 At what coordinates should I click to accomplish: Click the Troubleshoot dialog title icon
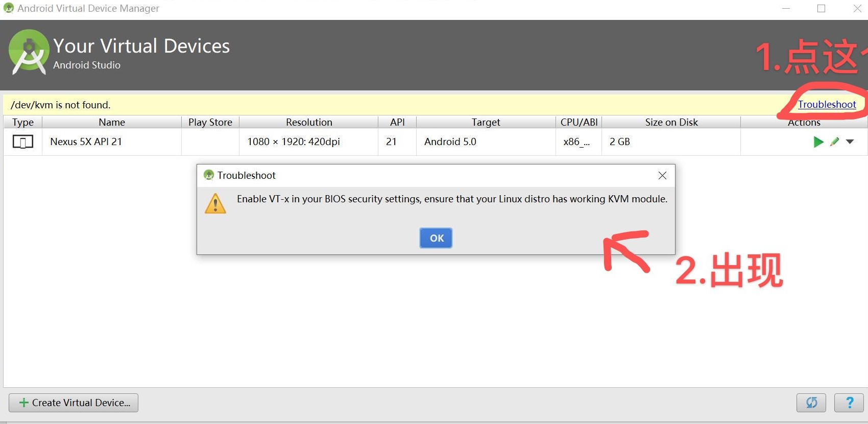click(x=209, y=175)
